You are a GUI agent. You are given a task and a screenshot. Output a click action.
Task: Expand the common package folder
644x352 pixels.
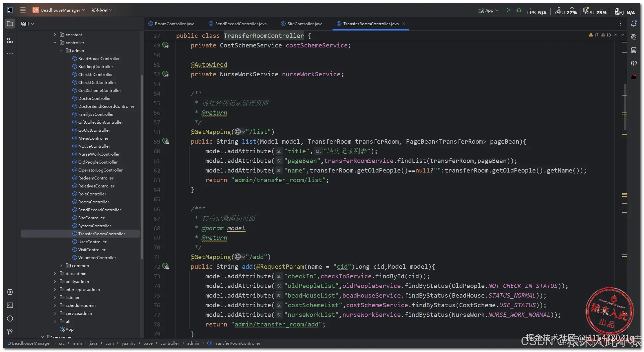point(61,265)
